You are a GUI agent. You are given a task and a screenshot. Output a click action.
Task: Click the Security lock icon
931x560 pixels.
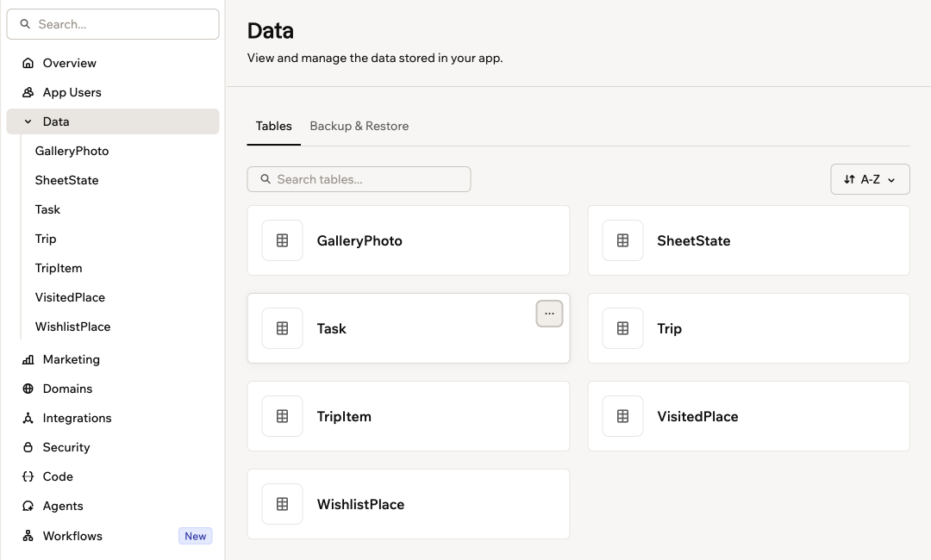click(28, 447)
